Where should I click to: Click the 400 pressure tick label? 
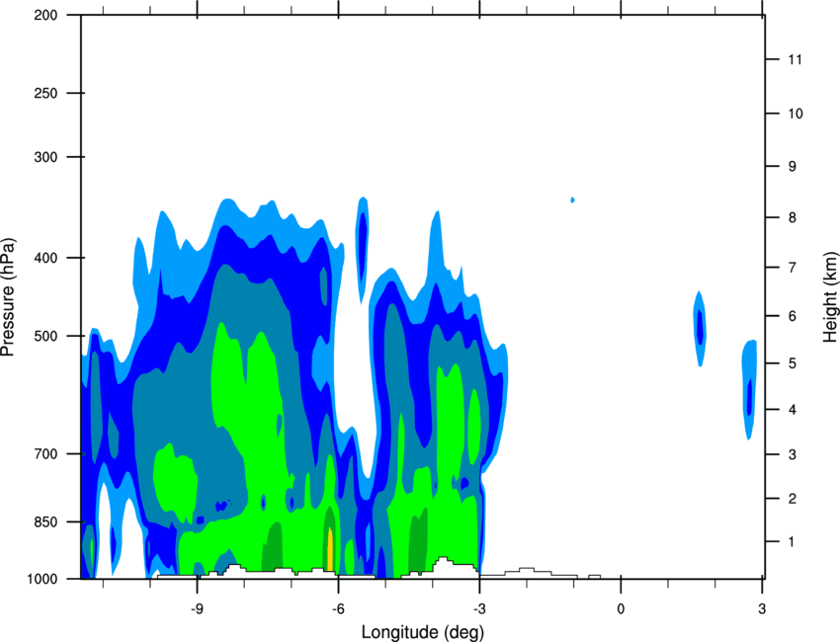pyautogui.click(x=45, y=258)
